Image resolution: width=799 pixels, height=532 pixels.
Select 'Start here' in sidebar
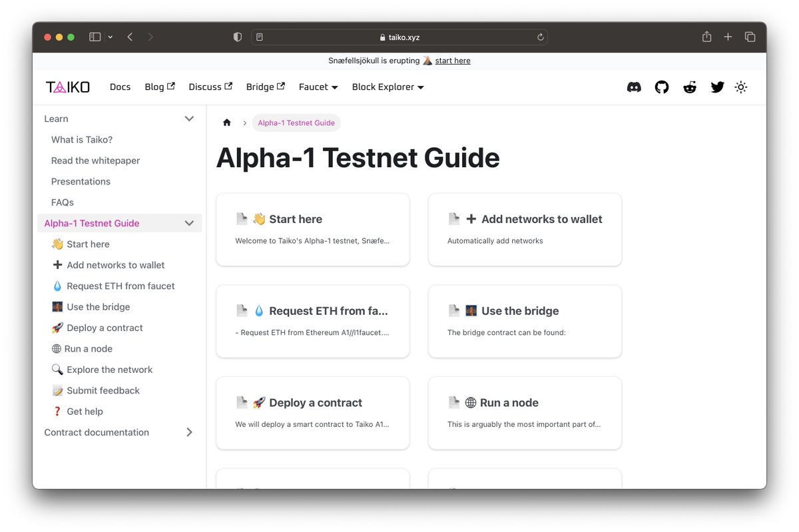coord(81,244)
